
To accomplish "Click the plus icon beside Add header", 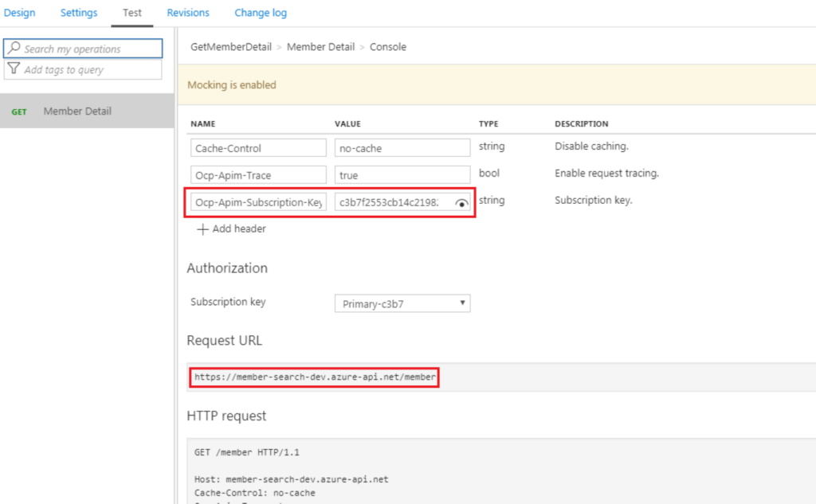I will point(202,229).
